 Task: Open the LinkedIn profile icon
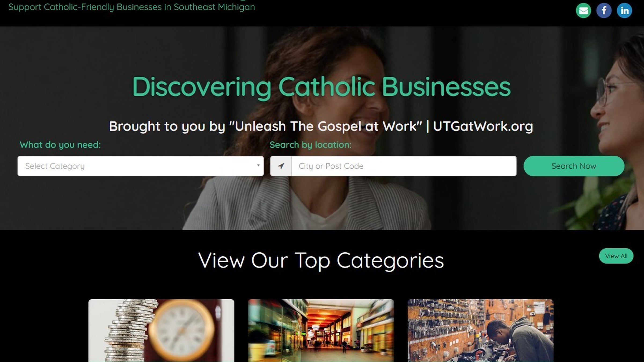(624, 10)
